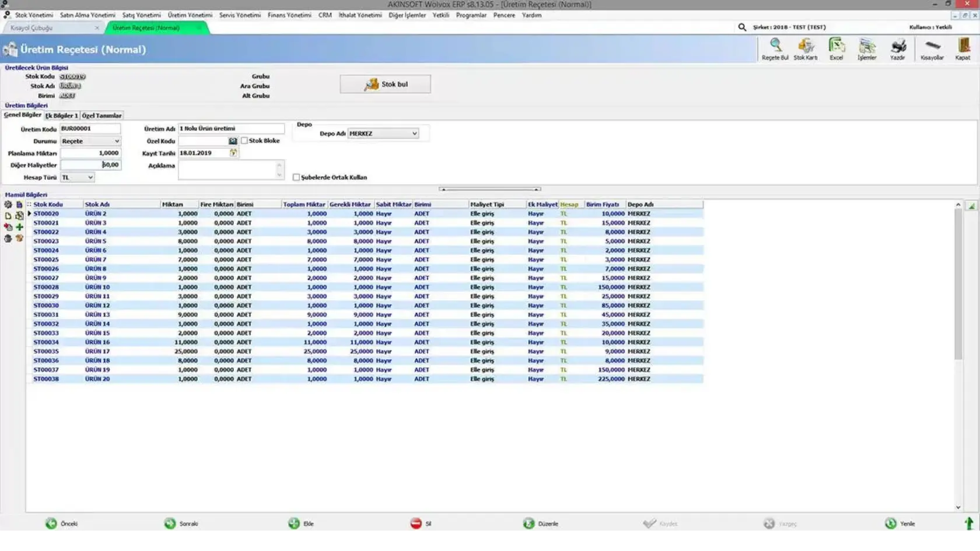
Task: Click the Stok bul button
Action: 386,84
